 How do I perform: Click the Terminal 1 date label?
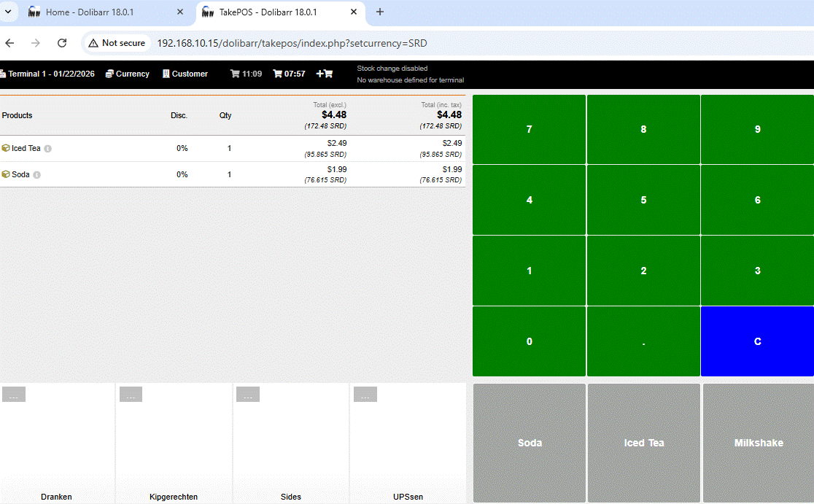click(48, 74)
